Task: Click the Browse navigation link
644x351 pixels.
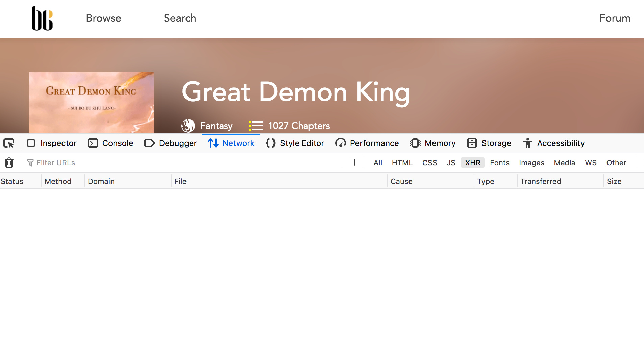Action: 103,18
